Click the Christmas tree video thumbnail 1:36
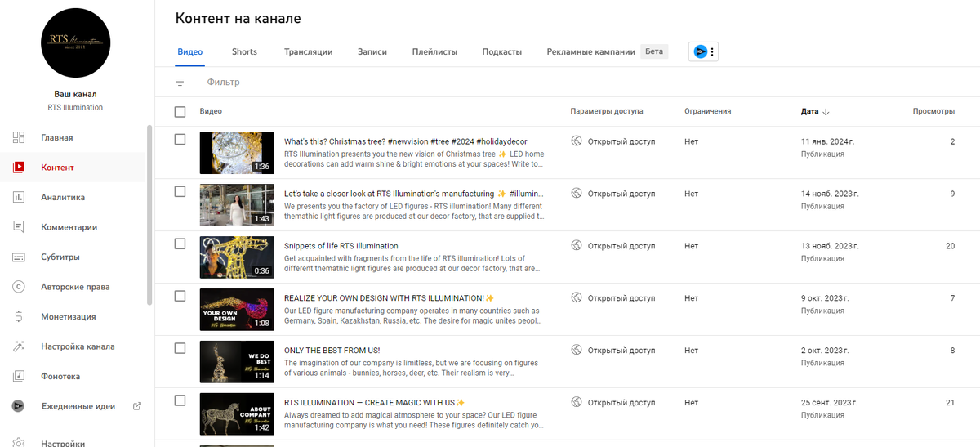 pos(237,153)
